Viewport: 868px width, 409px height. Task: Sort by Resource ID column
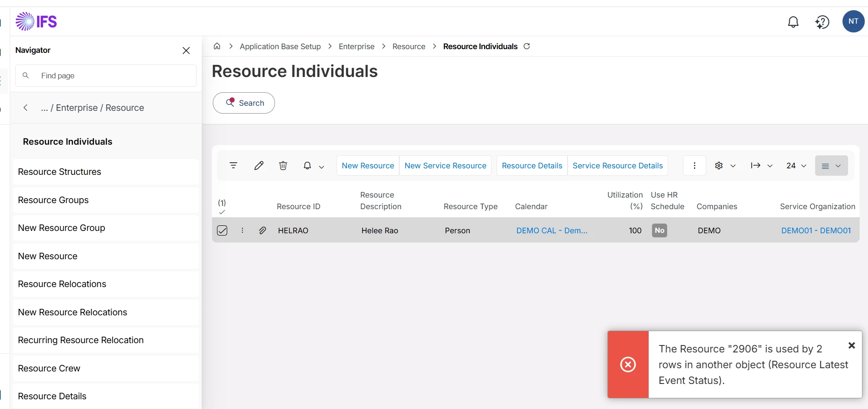point(299,206)
